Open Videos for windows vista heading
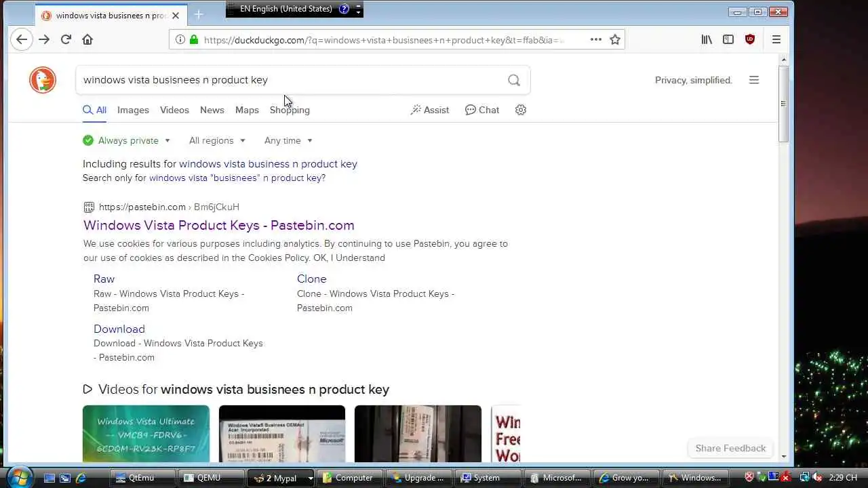This screenshot has height=488, width=868. (236, 389)
